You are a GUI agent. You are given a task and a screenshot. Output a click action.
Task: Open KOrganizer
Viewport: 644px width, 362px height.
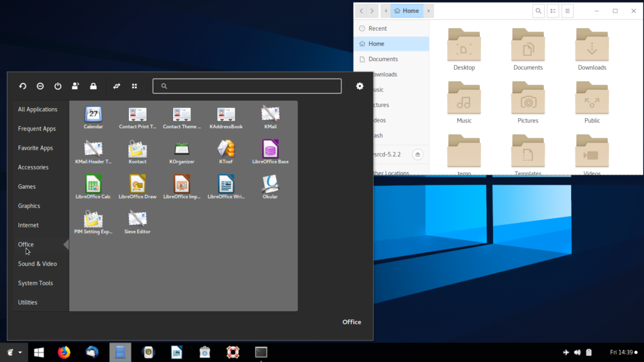point(182,153)
